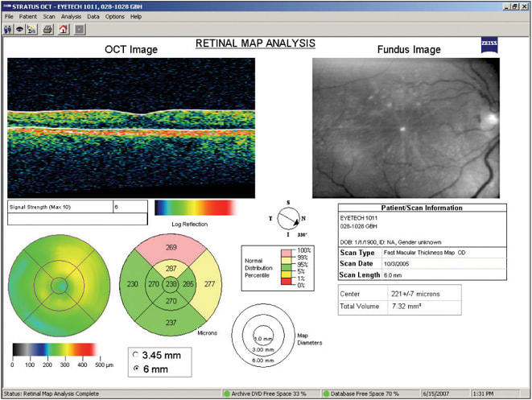Screen dimensions: 532x400
Task: Click the DOB and ID information line
Action: pos(390,242)
